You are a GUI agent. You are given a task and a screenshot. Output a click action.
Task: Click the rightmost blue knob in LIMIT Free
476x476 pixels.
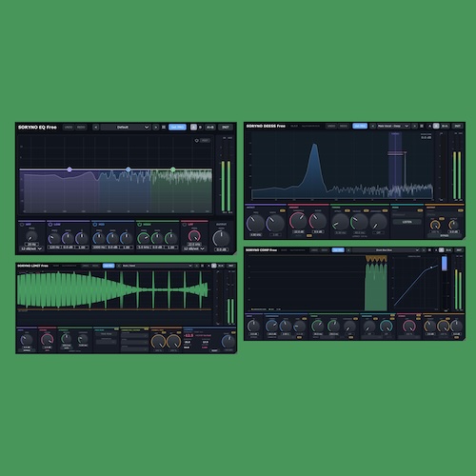228,341
